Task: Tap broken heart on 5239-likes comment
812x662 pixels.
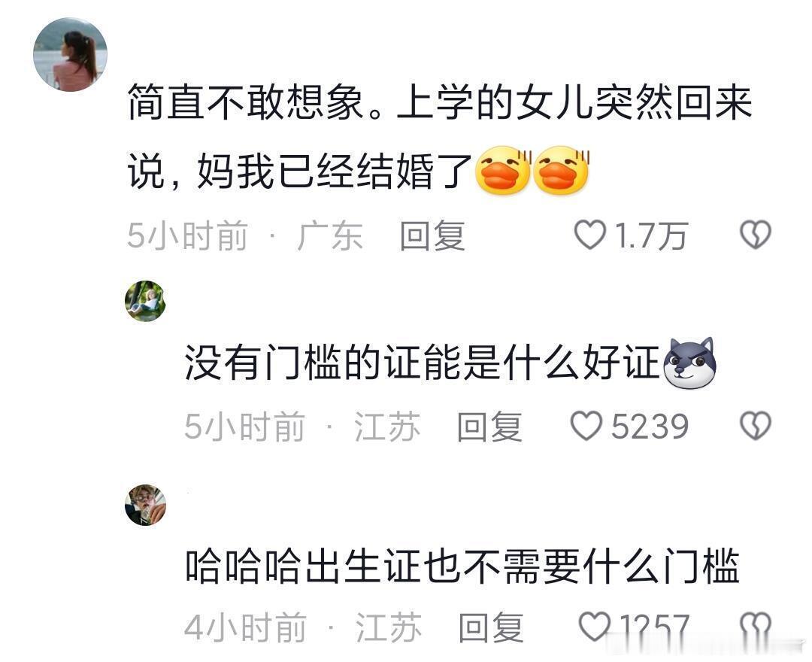Action: [756, 426]
